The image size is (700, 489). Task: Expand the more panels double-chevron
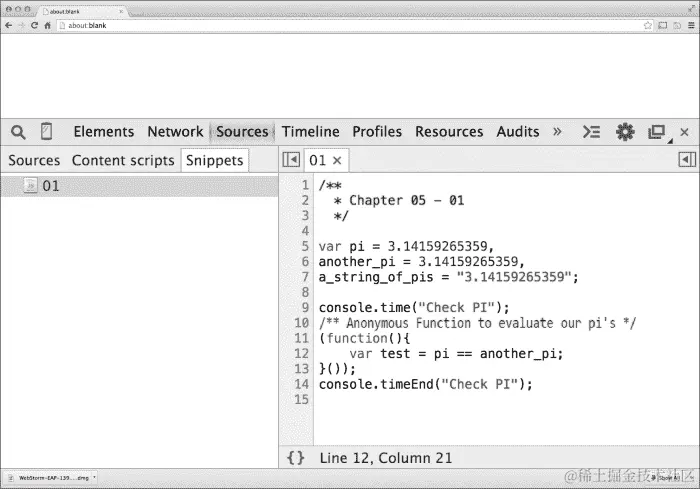click(x=557, y=132)
